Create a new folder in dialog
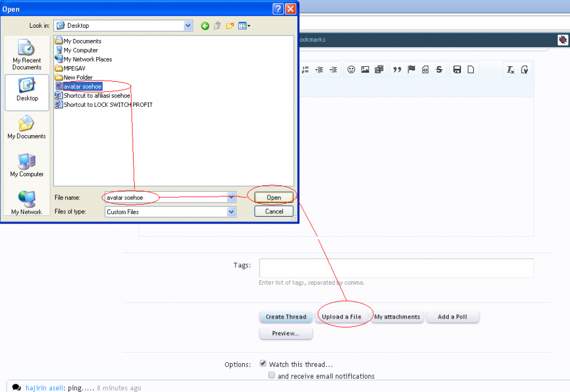 230,26
